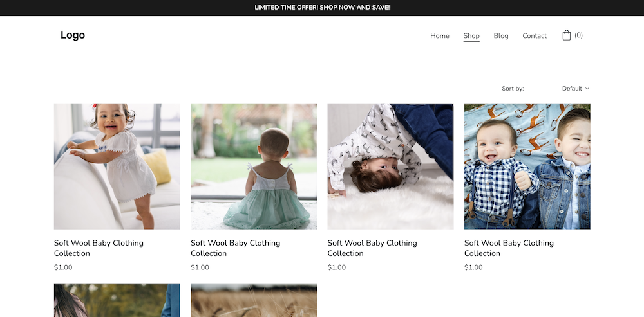Viewport: 644px width, 317px height.
Task: View the two boys in denim product image
Action: tap(527, 167)
